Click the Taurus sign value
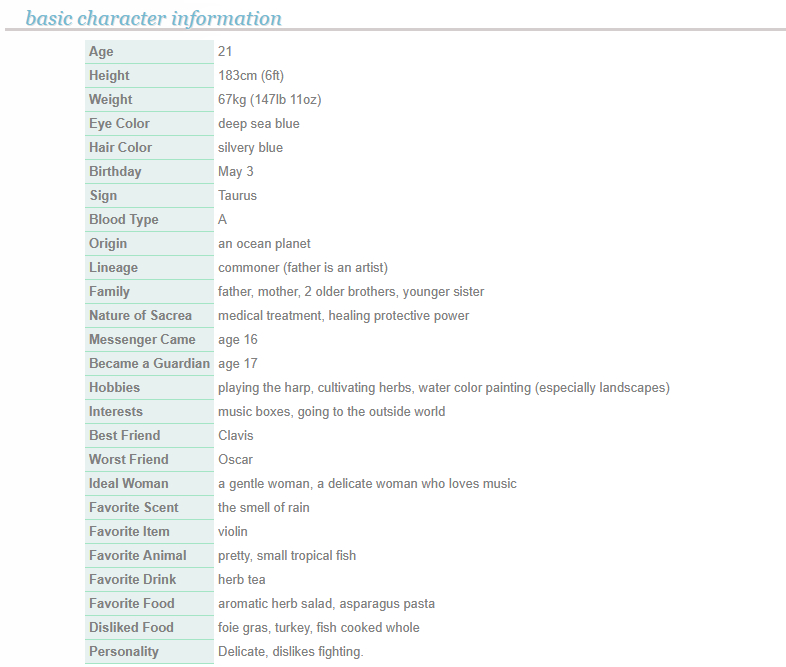Image resolution: width=786 pixels, height=667 pixels. (x=237, y=195)
